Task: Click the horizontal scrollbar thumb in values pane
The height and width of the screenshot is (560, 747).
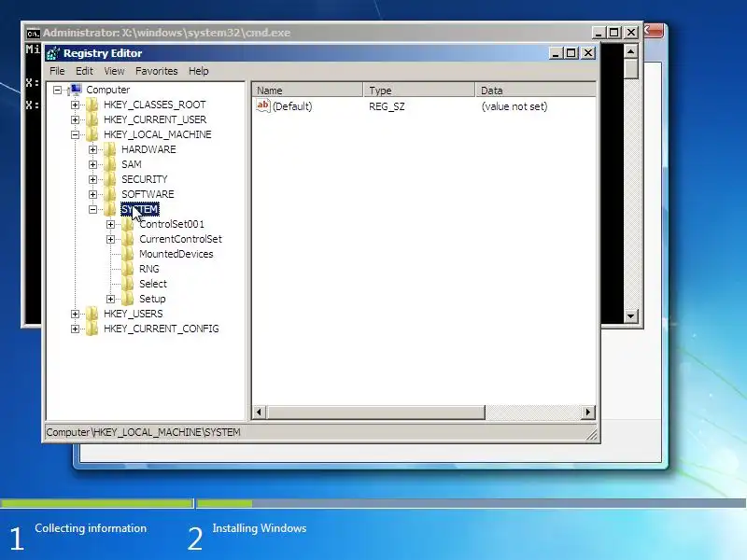Action: coord(375,412)
